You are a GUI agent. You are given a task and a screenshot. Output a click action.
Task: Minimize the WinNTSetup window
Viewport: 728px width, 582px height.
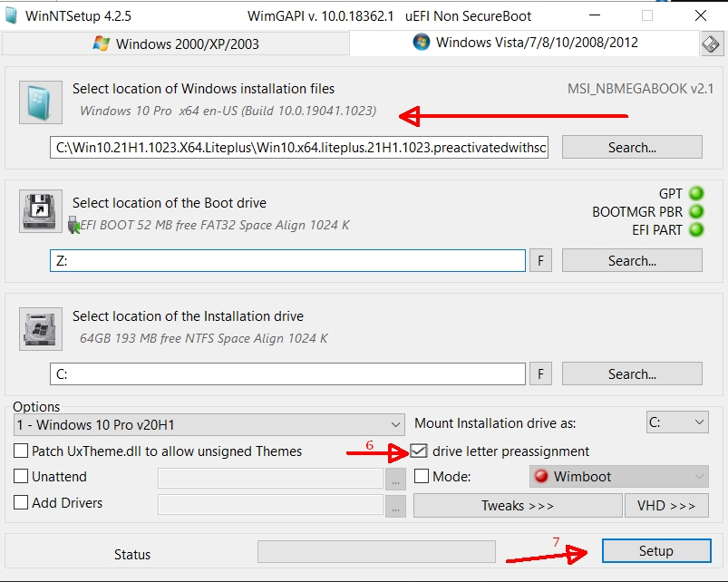click(x=595, y=15)
